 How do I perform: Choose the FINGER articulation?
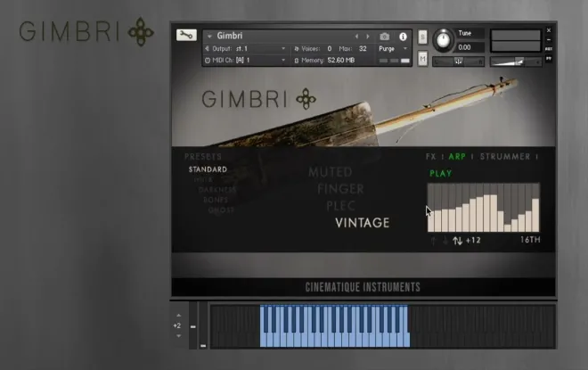click(x=340, y=189)
